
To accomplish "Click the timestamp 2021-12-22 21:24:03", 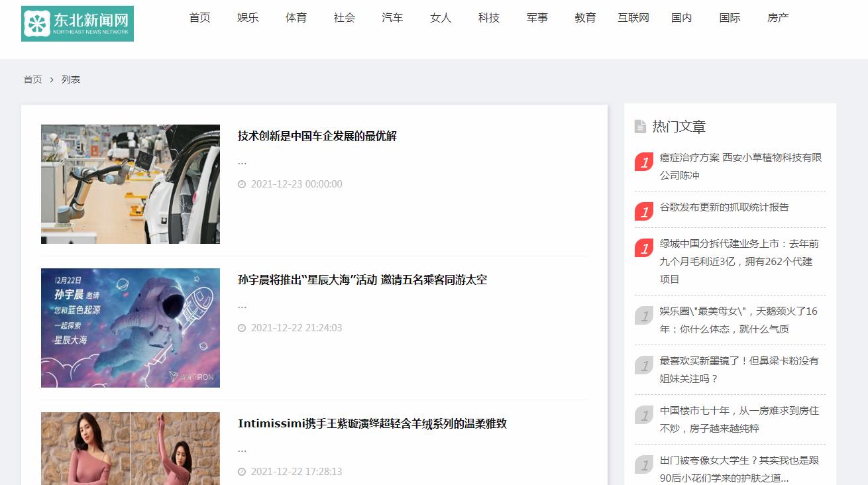I will pyautogui.click(x=296, y=328).
